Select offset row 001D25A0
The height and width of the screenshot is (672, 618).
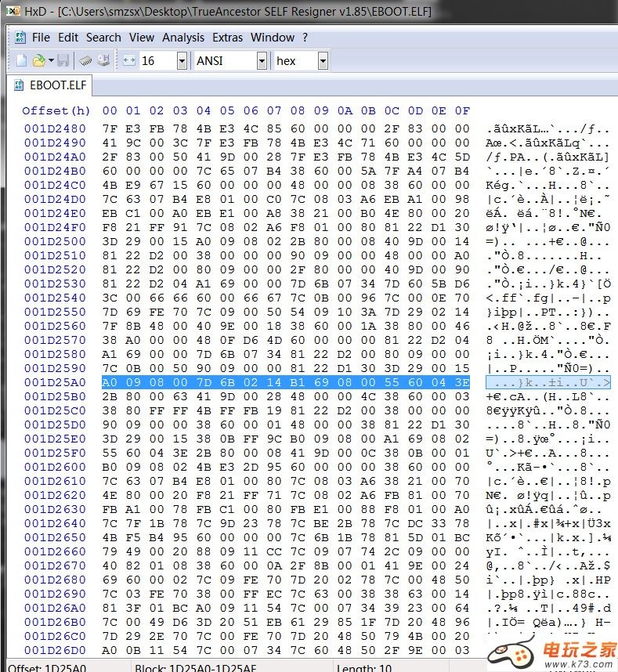pyautogui.click(x=55, y=382)
